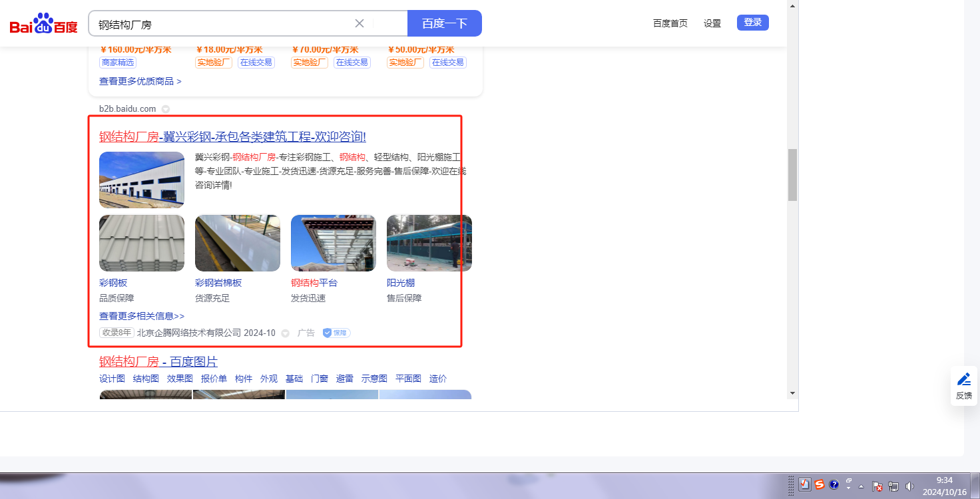
Task: Click the Show Desktop strip beside the clock
Action: point(975,486)
